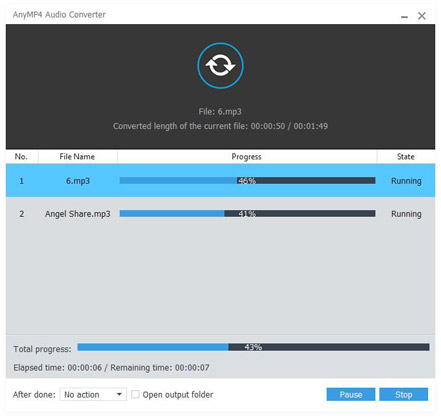Select the Angel Share.mp3 file name
This screenshot has width=441, height=419.
pos(78,214)
